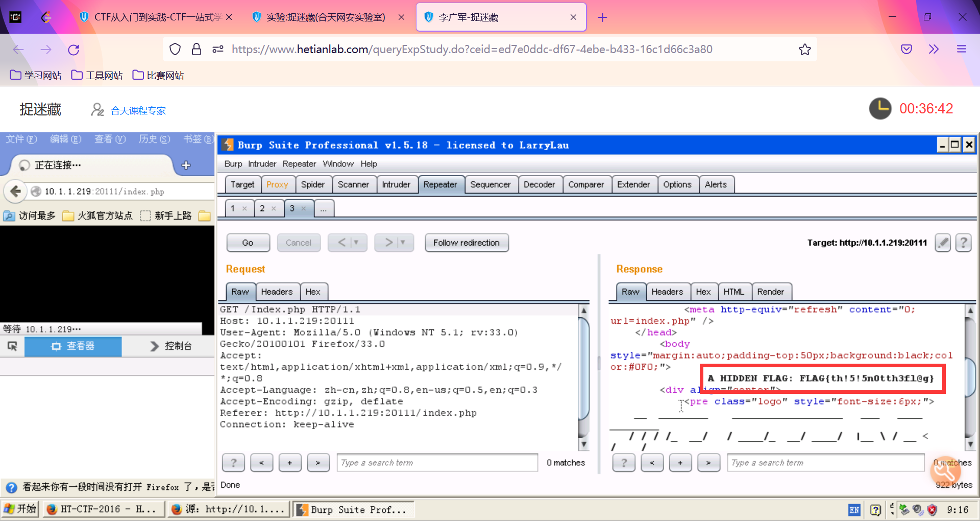The image size is (980, 521).
Task: Open the Intruder menu
Action: click(262, 164)
